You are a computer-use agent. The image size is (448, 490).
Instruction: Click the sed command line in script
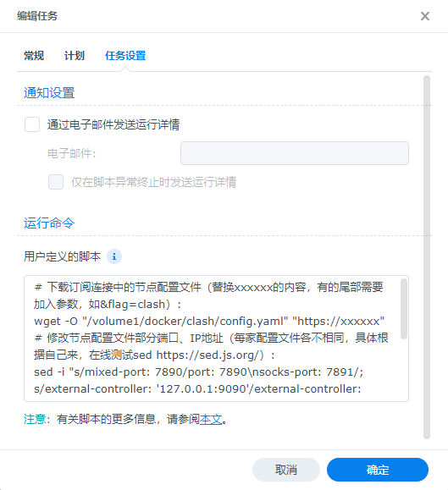198,372
